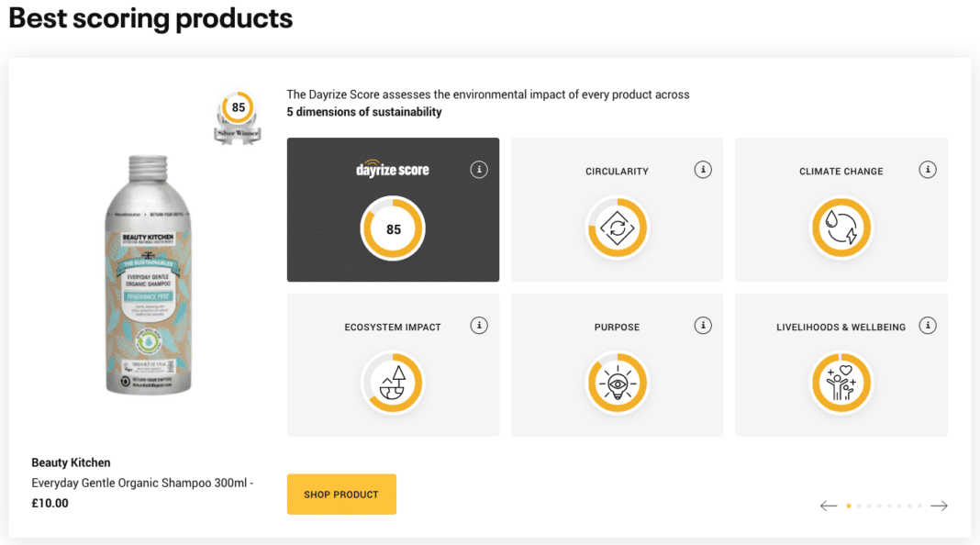Open the Livelihoods & Wellbeing info icon
This screenshot has width=980, height=545.
(x=928, y=325)
